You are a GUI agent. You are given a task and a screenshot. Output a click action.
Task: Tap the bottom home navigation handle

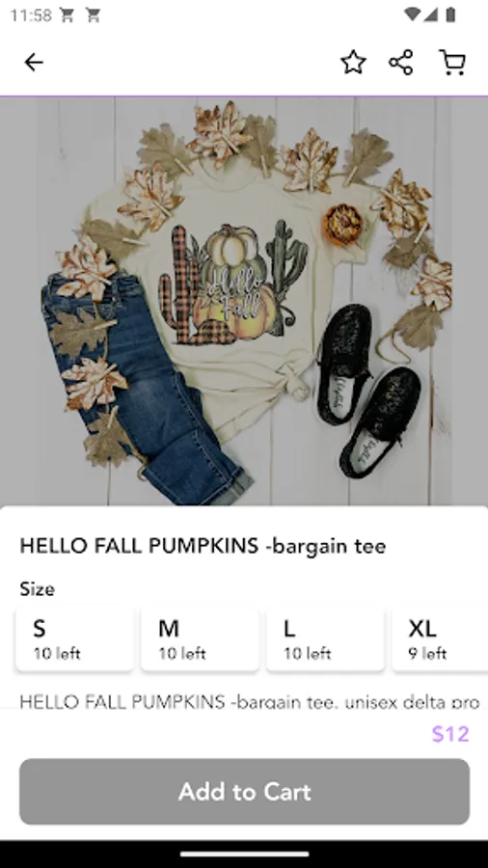244,854
